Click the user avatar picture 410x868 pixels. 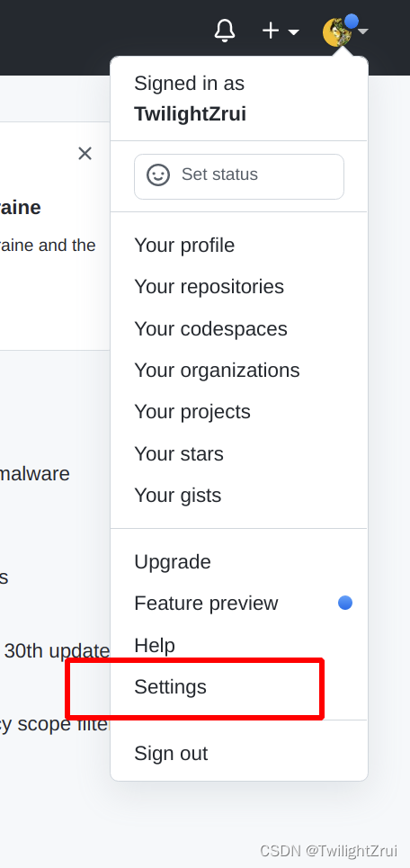point(337,31)
